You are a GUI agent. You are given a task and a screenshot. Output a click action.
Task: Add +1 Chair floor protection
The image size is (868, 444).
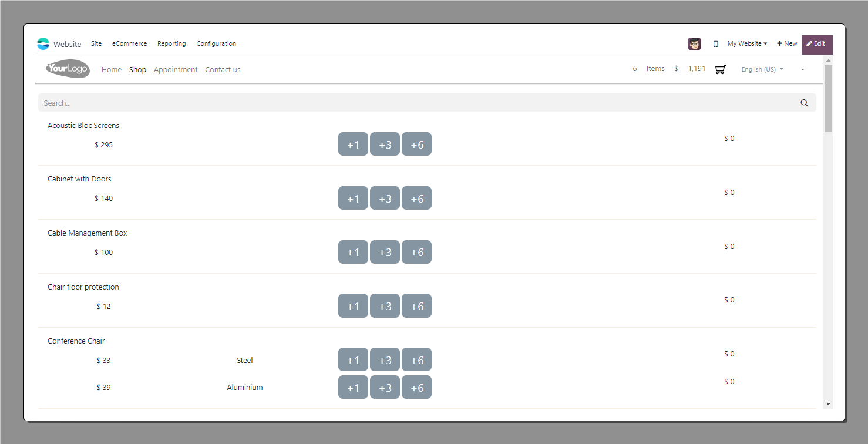point(353,305)
